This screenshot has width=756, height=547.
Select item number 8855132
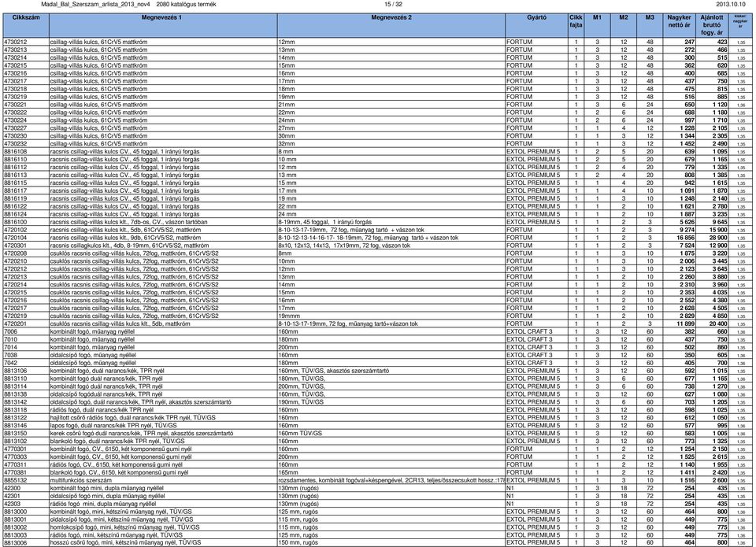(16, 480)
